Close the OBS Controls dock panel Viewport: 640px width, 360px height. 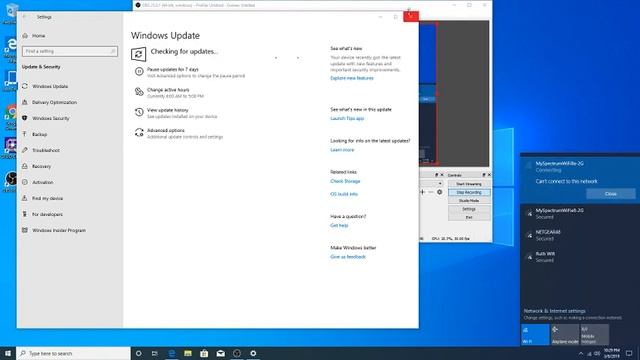click(x=489, y=175)
